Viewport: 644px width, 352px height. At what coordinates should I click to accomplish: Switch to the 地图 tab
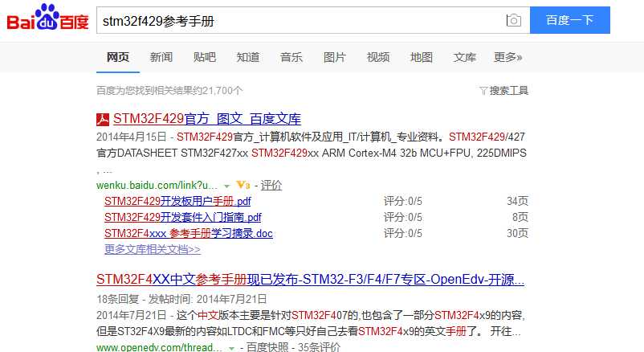click(x=422, y=57)
